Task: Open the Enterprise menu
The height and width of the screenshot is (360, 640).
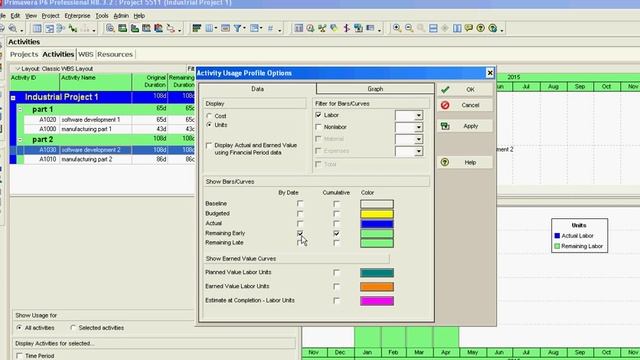Action: (77, 16)
